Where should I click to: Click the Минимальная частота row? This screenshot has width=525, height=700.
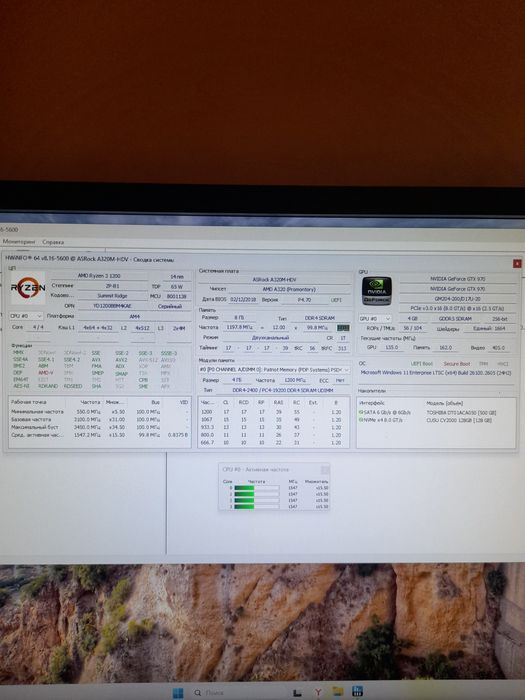pyautogui.click(x=100, y=412)
